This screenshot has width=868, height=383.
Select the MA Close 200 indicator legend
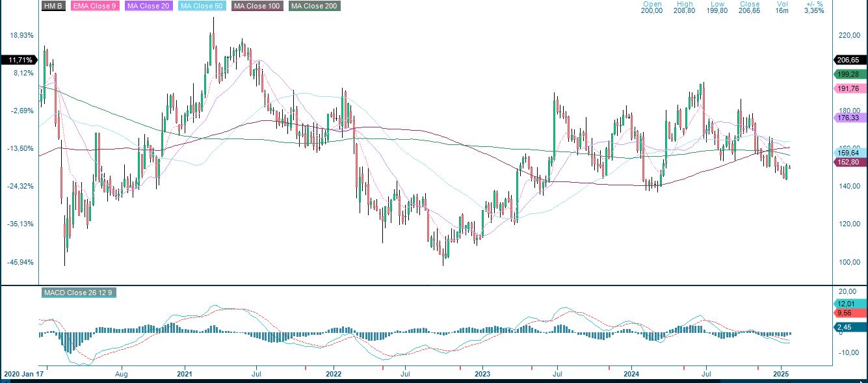coord(315,7)
